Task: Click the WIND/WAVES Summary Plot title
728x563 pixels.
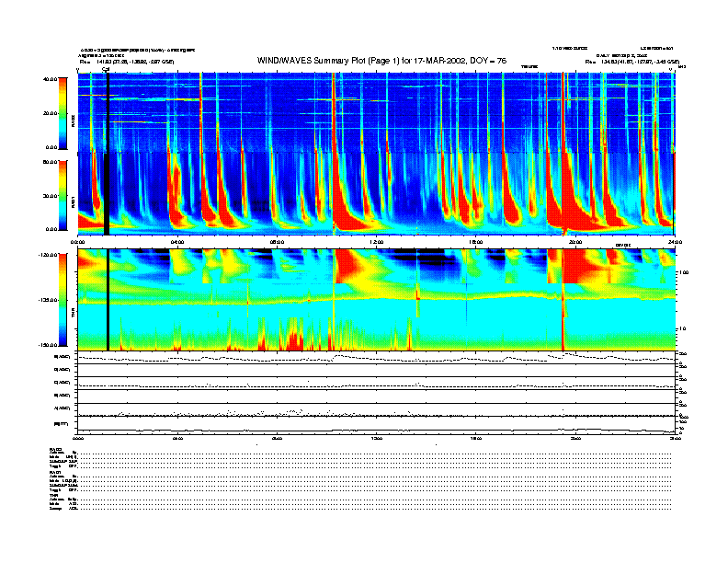Action: click(381, 61)
